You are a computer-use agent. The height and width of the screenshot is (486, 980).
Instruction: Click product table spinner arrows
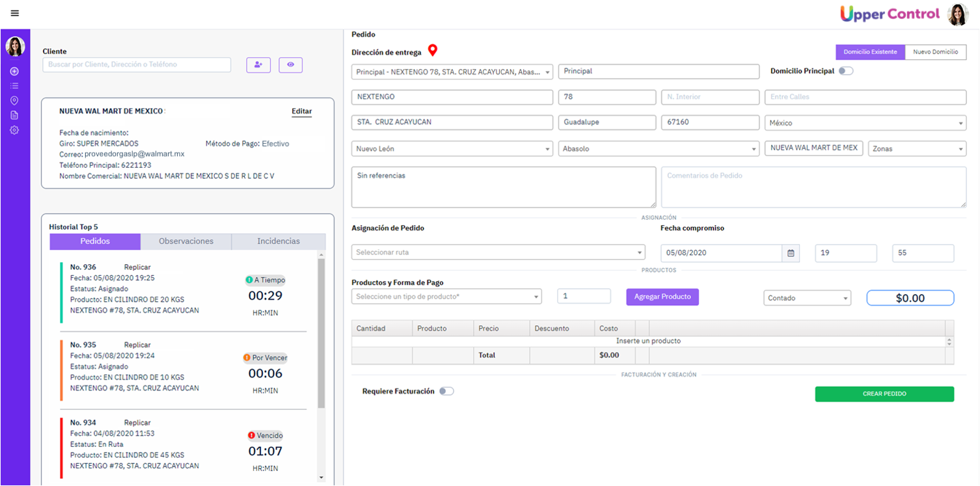coord(949,341)
